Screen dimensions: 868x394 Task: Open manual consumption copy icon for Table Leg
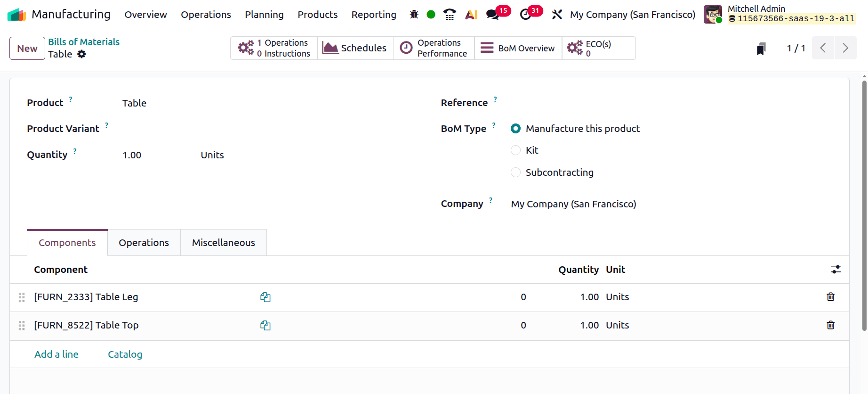click(265, 297)
